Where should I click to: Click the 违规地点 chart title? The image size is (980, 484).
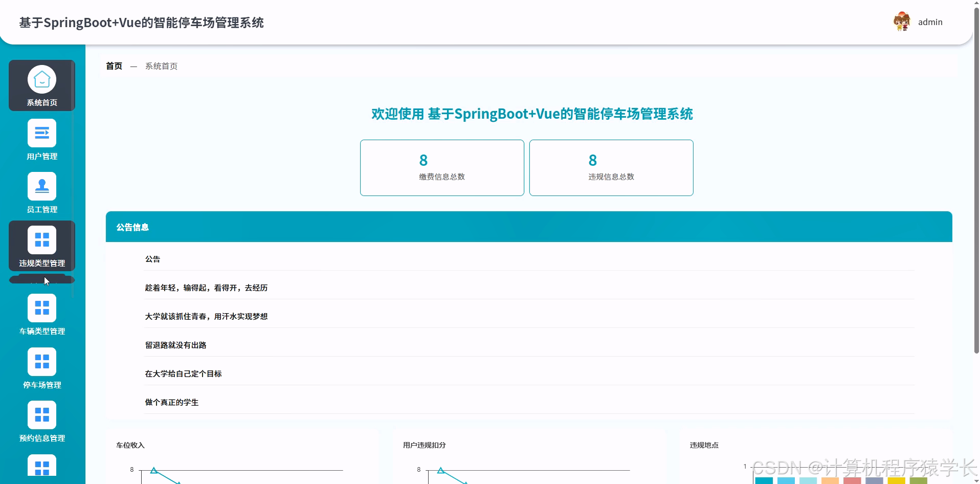(704, 445)
